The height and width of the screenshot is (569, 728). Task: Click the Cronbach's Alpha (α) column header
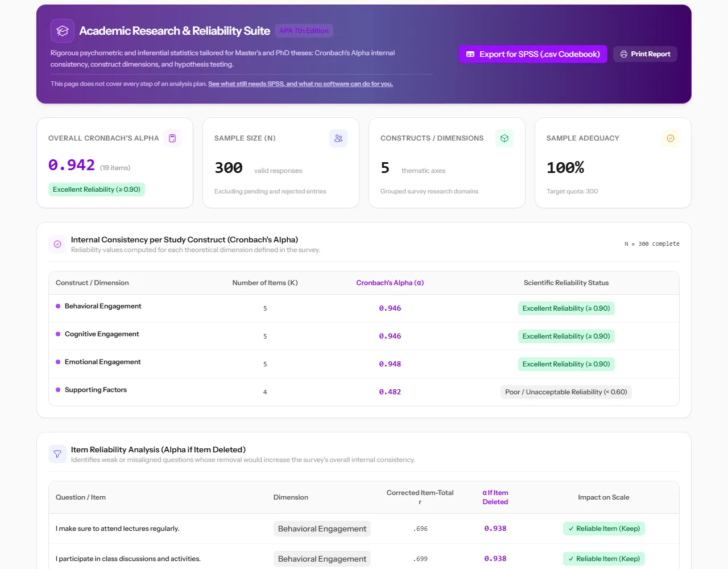(x=390, y=283)
